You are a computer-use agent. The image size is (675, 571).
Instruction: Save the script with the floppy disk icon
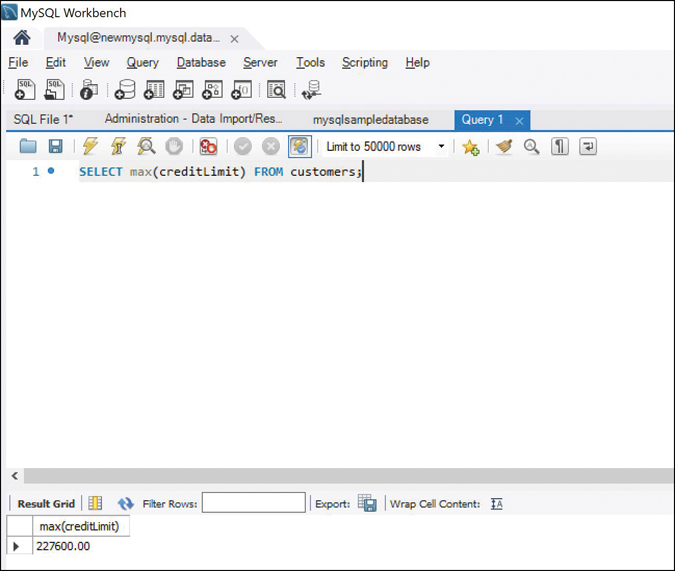(x=55, y=146)
